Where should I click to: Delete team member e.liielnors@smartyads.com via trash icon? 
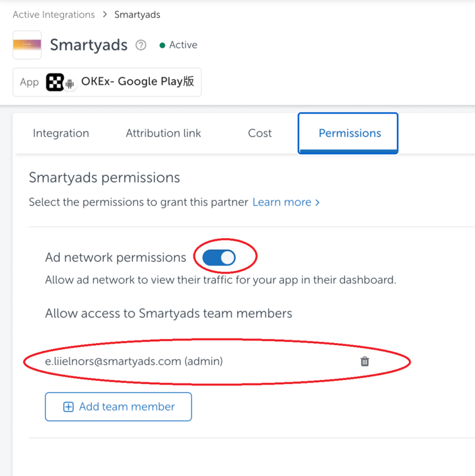[365, 361]
